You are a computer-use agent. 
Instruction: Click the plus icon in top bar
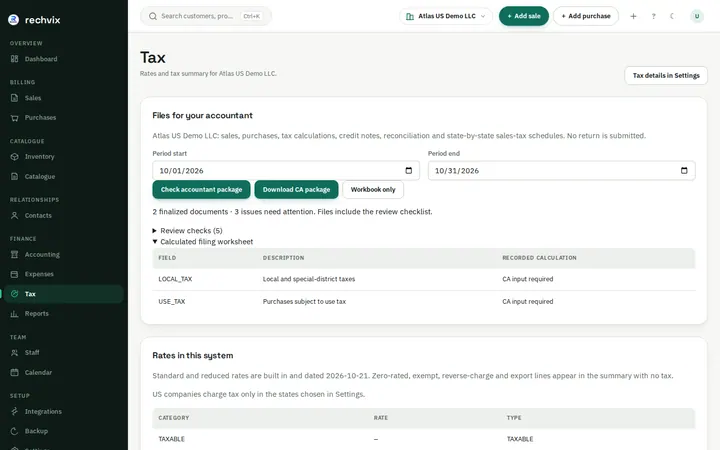[633, 16]
